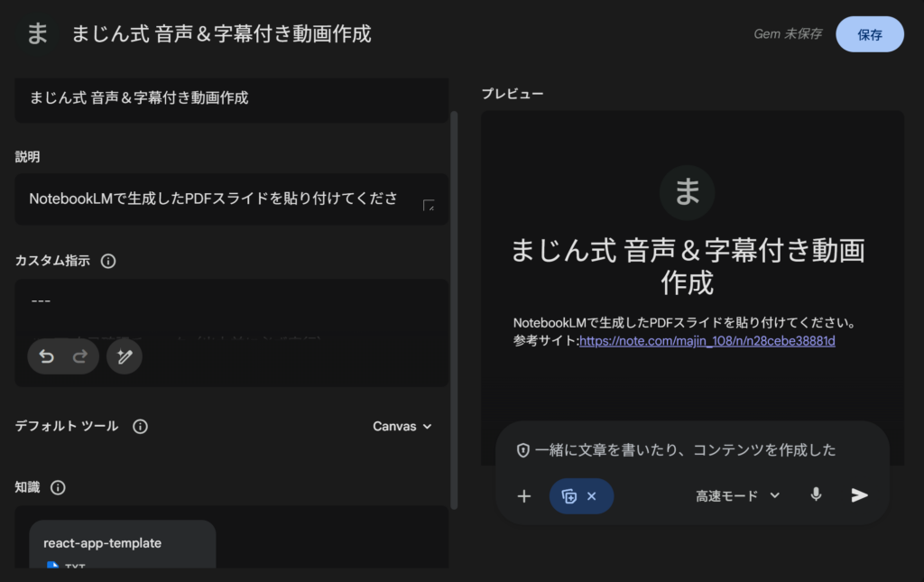The image size is (924, 582).
Task: Remove the Canvas chip with its X toggle
Action: 594,495
